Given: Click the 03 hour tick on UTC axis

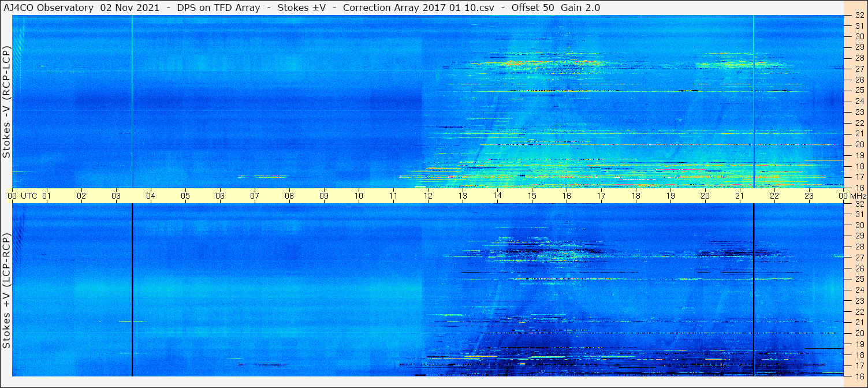Looking at the screenshot, I should coord(116,196).
